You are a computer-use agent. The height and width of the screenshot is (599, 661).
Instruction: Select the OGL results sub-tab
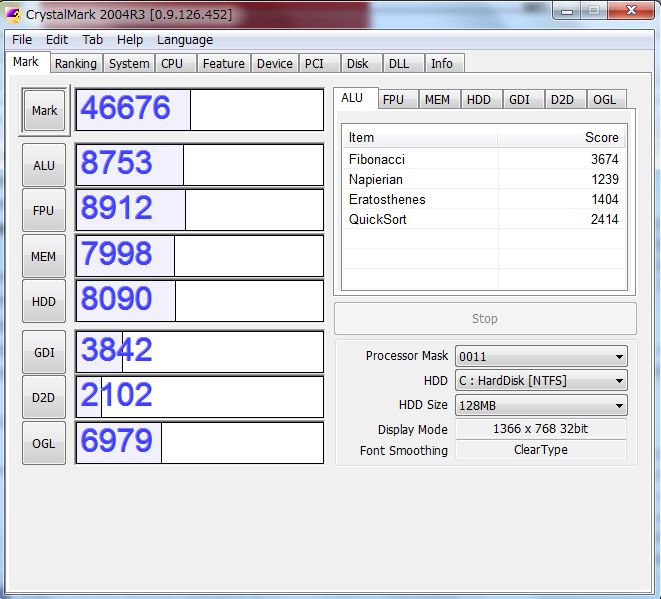pyautogui.click(x=604, y=99)
